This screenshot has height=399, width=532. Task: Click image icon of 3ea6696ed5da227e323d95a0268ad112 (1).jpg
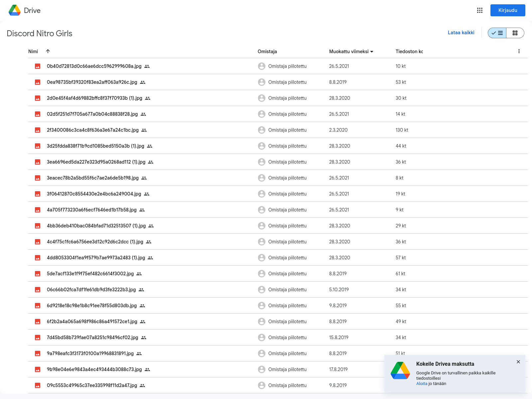click(38, 162)
